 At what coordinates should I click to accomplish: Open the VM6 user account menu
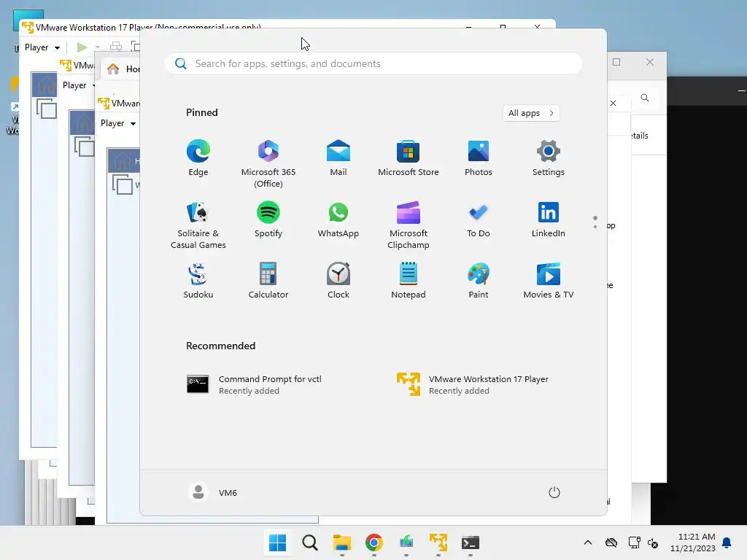(x=213, y=492)
